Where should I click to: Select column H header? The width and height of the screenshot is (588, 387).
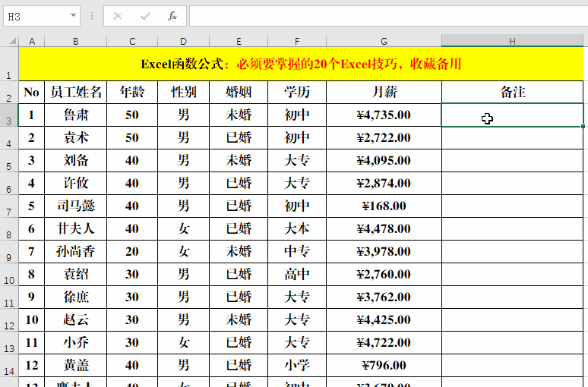coord(512,41)
